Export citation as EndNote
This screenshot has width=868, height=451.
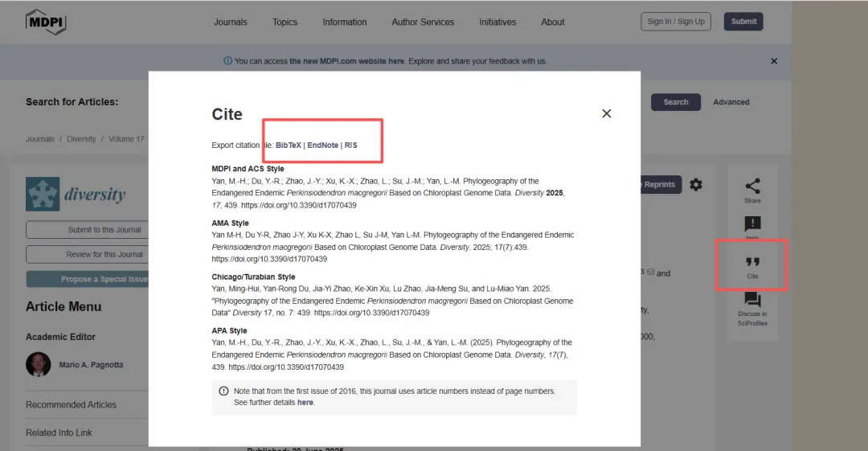point(323,146)
